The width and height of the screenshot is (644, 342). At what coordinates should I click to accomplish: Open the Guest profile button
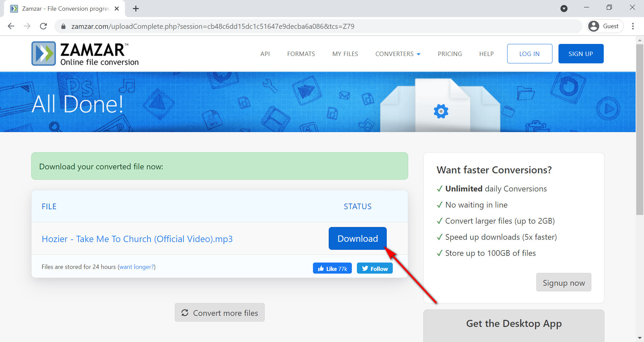(x=605, y=26)
